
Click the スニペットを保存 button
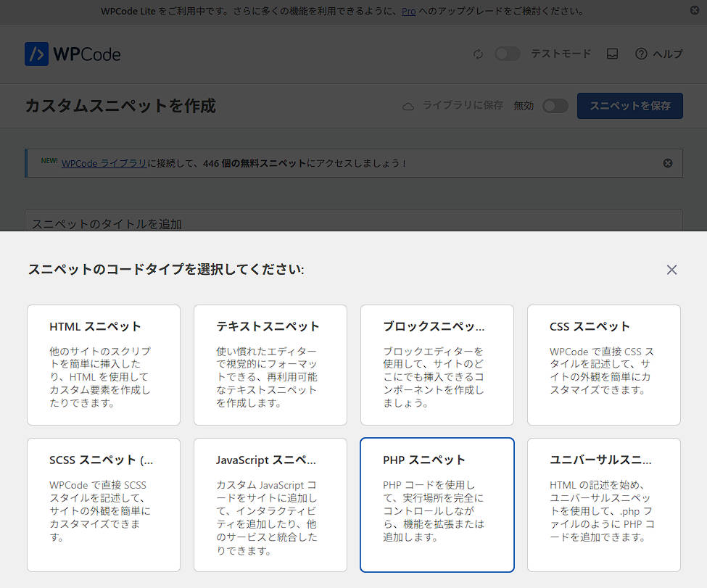629,106
